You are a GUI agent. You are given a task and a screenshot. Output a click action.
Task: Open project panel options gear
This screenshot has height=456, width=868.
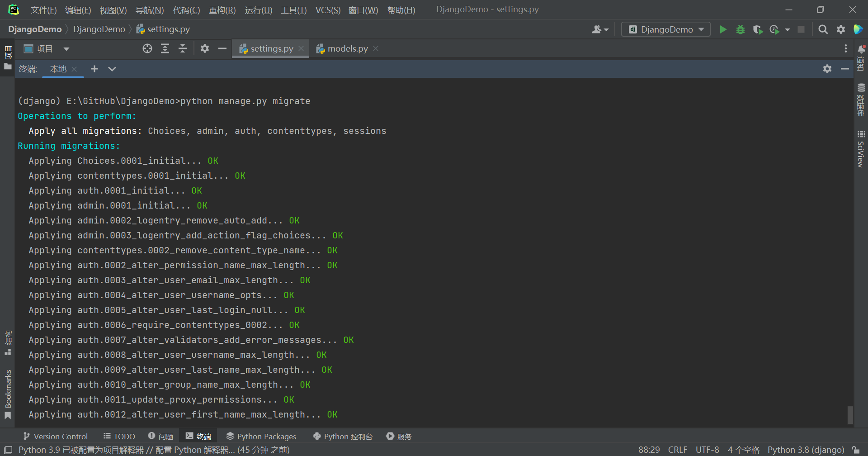(x=205, y=48)
